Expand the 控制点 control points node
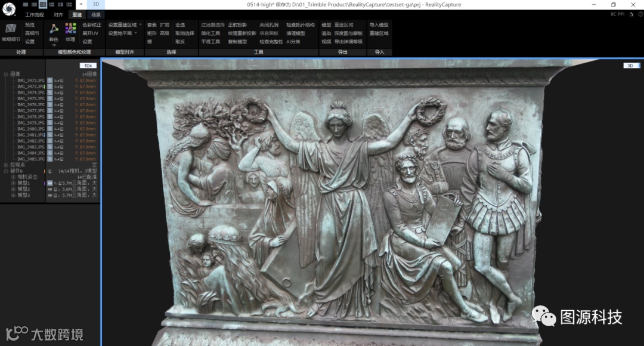Screen dimensions: 644x346 click(6, 165)
